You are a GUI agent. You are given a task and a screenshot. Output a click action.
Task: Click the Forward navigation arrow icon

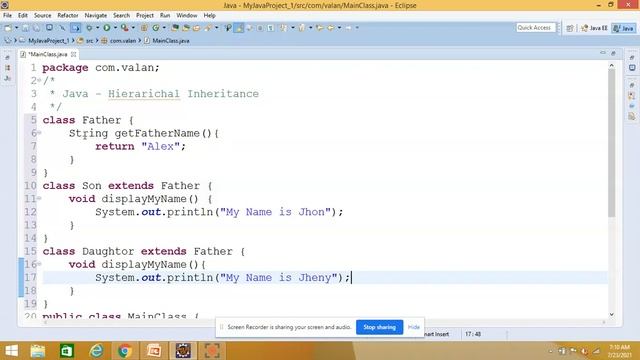click(348, 28)
